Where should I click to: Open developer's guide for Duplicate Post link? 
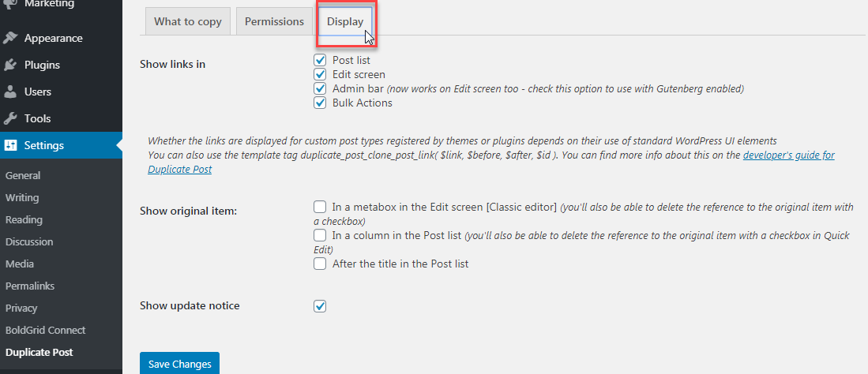[788, 155]
